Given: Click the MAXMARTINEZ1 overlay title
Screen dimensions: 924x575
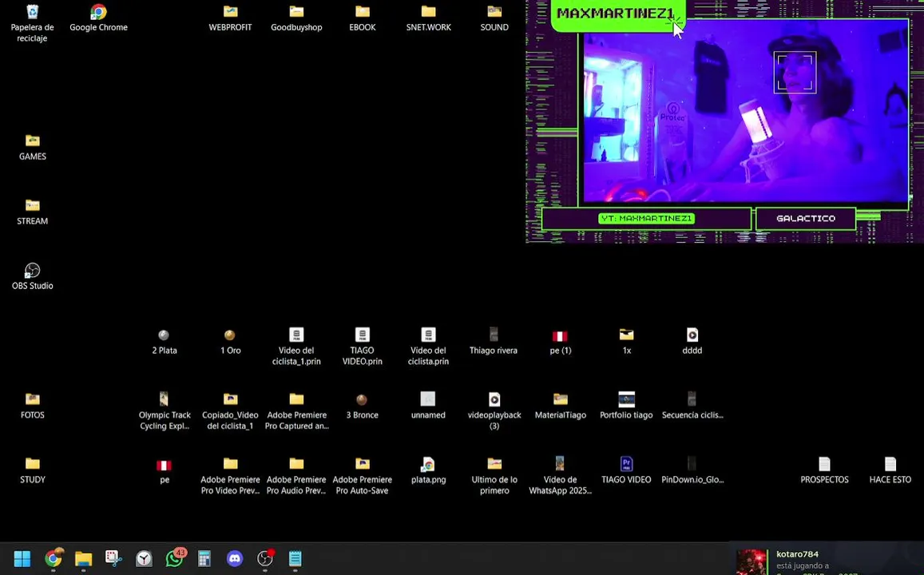Looking at the screenshot, I should 615,13.
